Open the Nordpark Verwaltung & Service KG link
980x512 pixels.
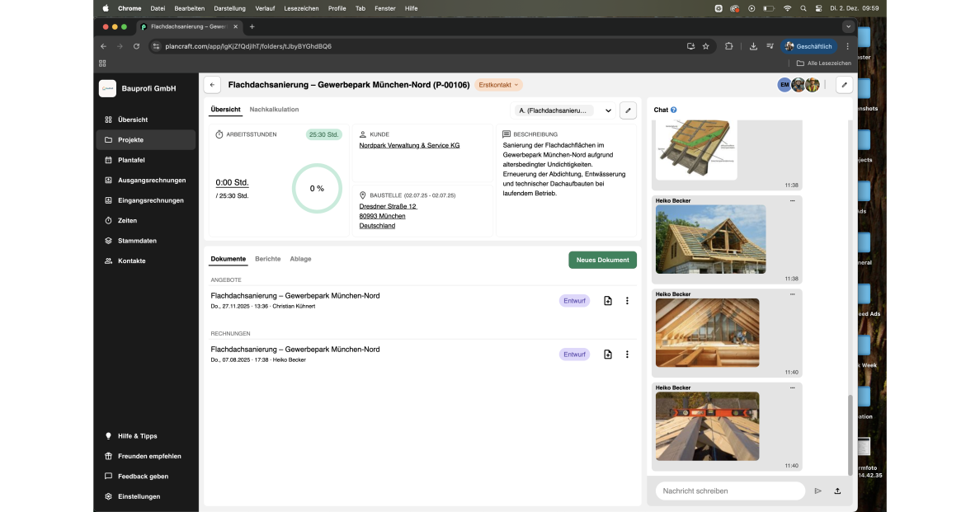click(x=409, y=145)
